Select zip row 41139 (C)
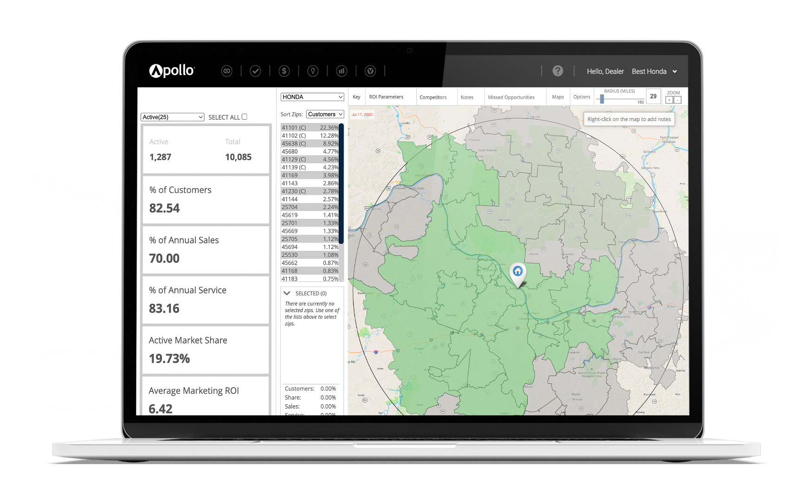 [x=310, y=167]
